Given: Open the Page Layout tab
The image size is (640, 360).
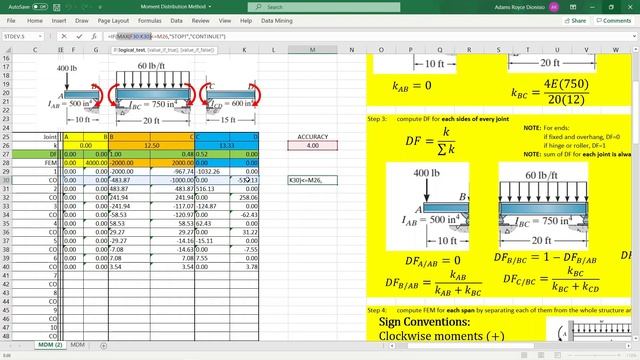Looking at the screenshot, I should 113,20.
